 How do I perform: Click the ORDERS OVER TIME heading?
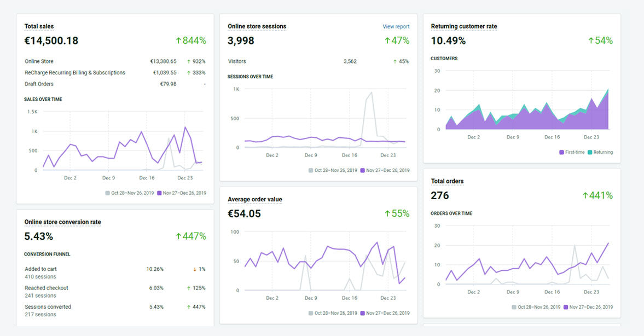451,213
